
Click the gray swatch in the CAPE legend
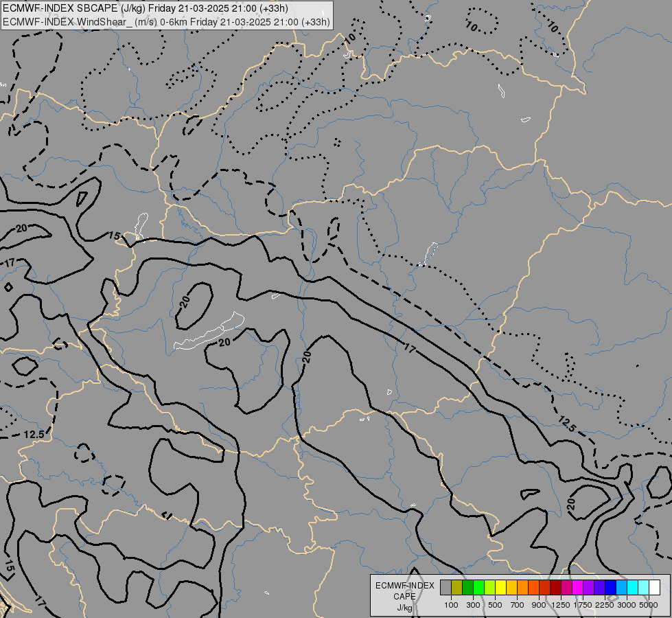tap(445, 587)
